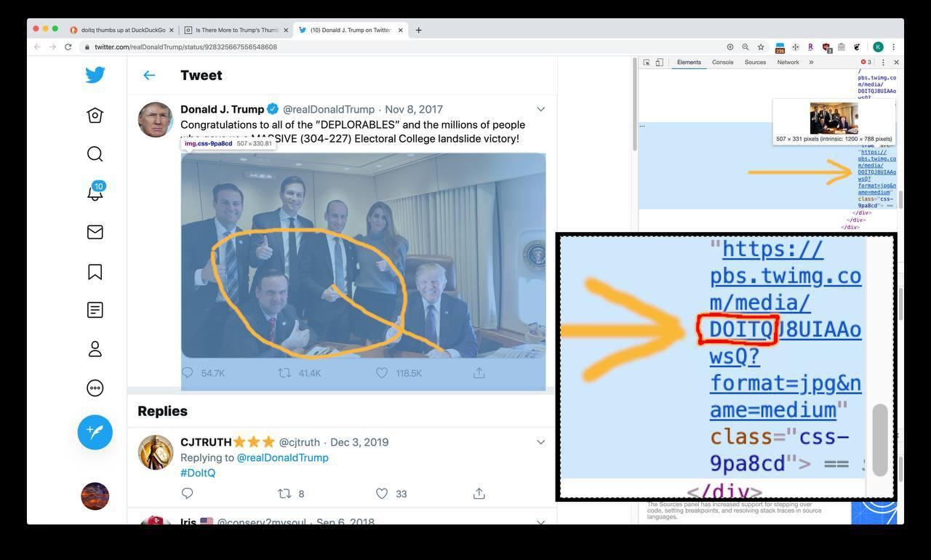Bookmark this page with the star
931x560 pixels.
tap(761, 47)
